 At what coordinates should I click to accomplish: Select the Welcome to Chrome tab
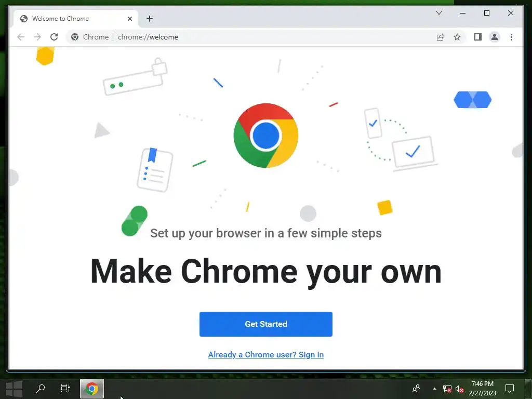76,19
